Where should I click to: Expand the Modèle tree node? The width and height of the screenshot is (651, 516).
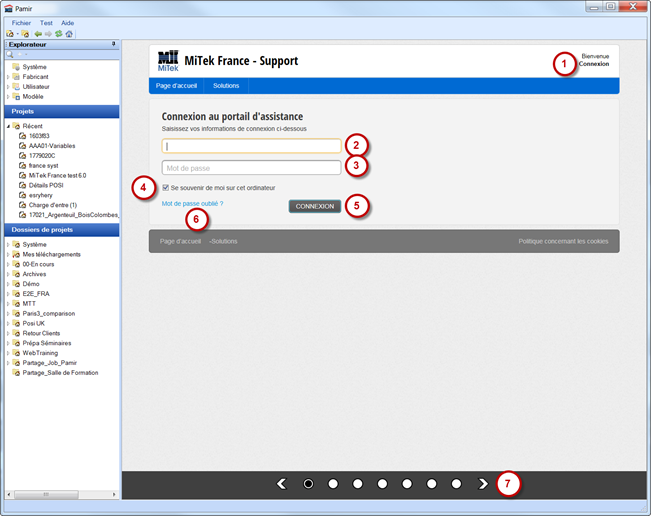[x=8, y=97]
